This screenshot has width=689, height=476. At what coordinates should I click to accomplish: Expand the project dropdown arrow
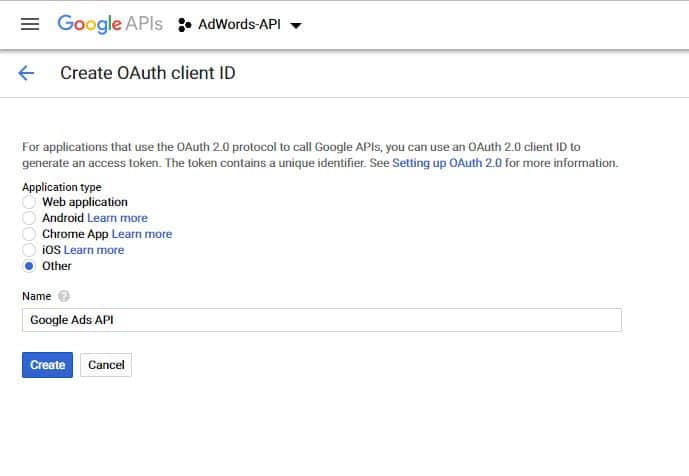pos(296,25)
